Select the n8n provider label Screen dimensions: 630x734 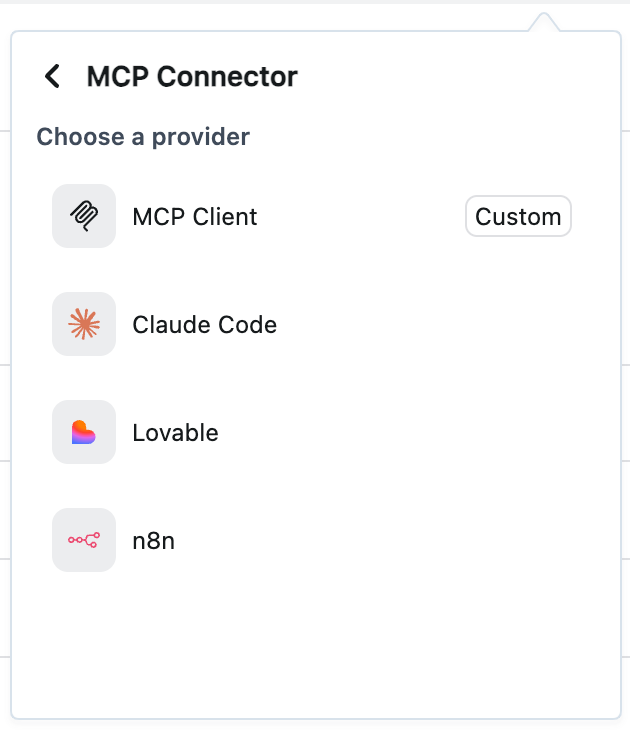click(x=153, y=541)
